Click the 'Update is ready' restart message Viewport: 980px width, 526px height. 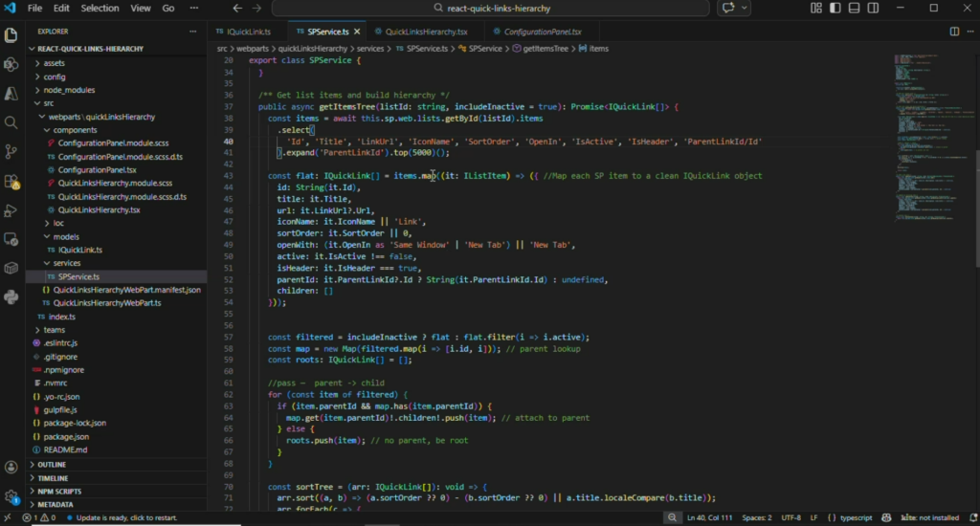pos(126,517)
